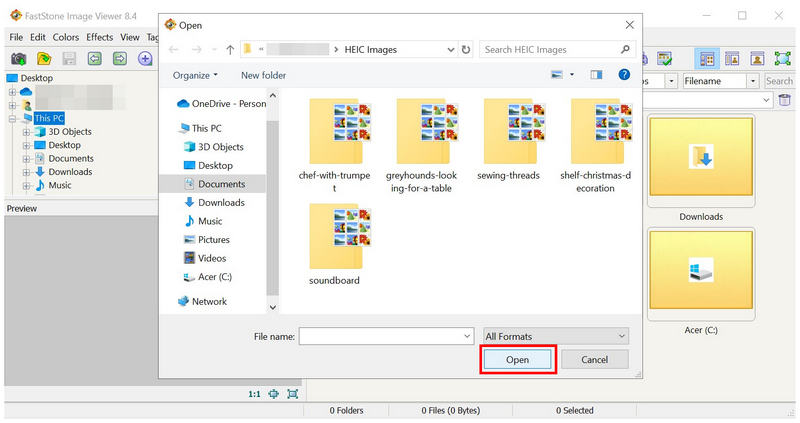Click the Forward arrow in the Open dialog
The height and width of the screenshot is (423, 800).
[196, 49]
